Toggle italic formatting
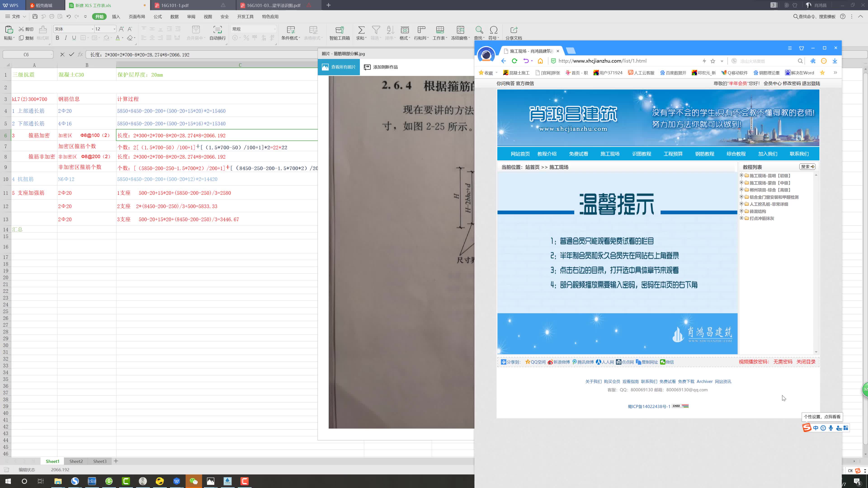 (66, 38)
